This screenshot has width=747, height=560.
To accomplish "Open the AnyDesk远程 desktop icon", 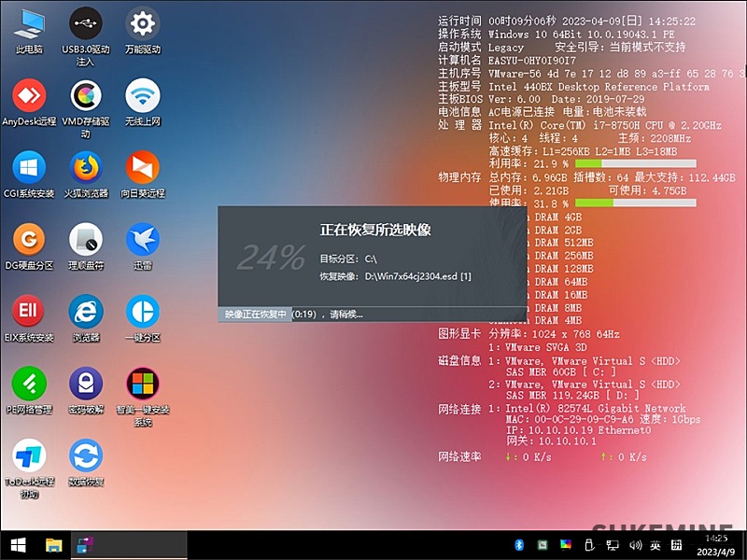I will [29, 96].
